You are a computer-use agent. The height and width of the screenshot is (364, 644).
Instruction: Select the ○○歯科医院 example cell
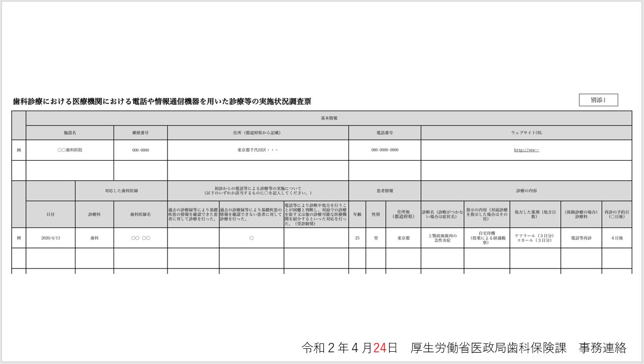click(70, 150)
